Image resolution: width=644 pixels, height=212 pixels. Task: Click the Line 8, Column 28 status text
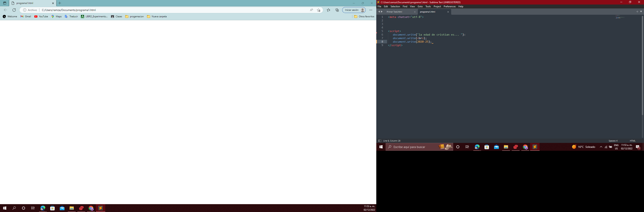tap(392, 141)
